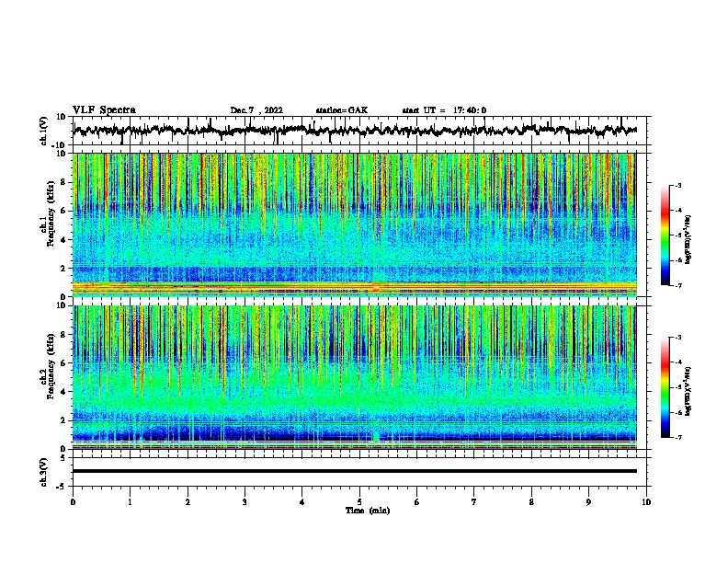Click the time axis tick label "7"
This screenshot has width=728, height=563.
(474, 502)
